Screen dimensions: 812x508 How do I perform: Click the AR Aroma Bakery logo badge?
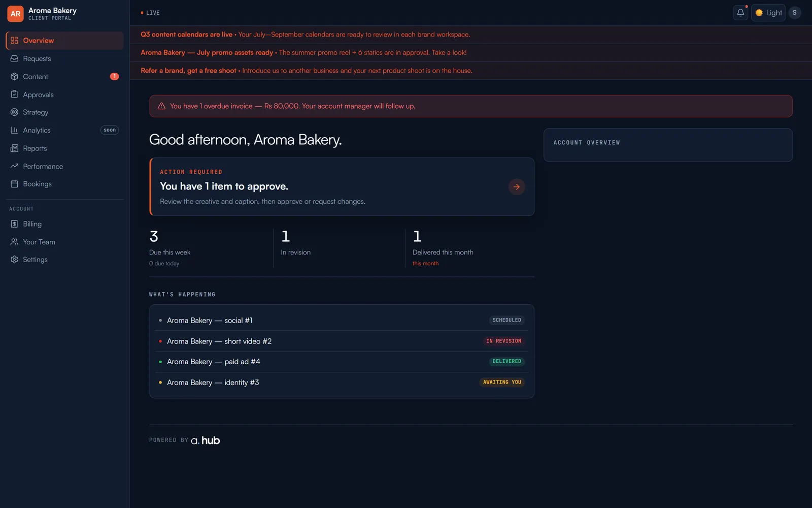pos(15,14)
